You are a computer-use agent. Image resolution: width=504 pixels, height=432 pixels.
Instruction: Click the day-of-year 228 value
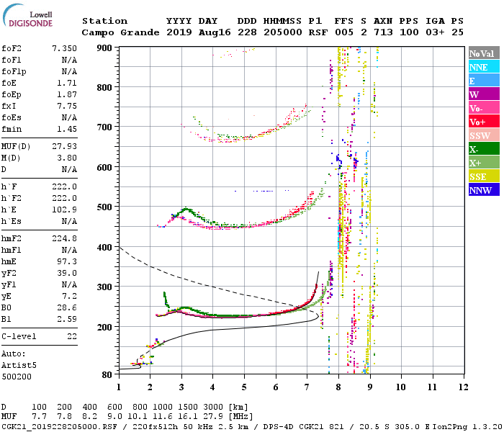pos(247,32)
